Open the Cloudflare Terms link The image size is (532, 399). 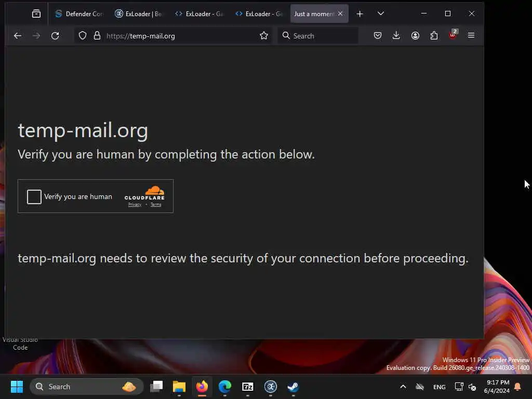click(156, 204)
